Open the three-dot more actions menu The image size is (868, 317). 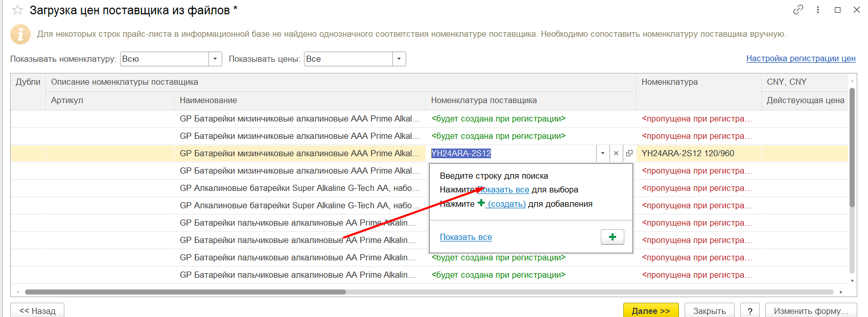click(x=818, y=10)
